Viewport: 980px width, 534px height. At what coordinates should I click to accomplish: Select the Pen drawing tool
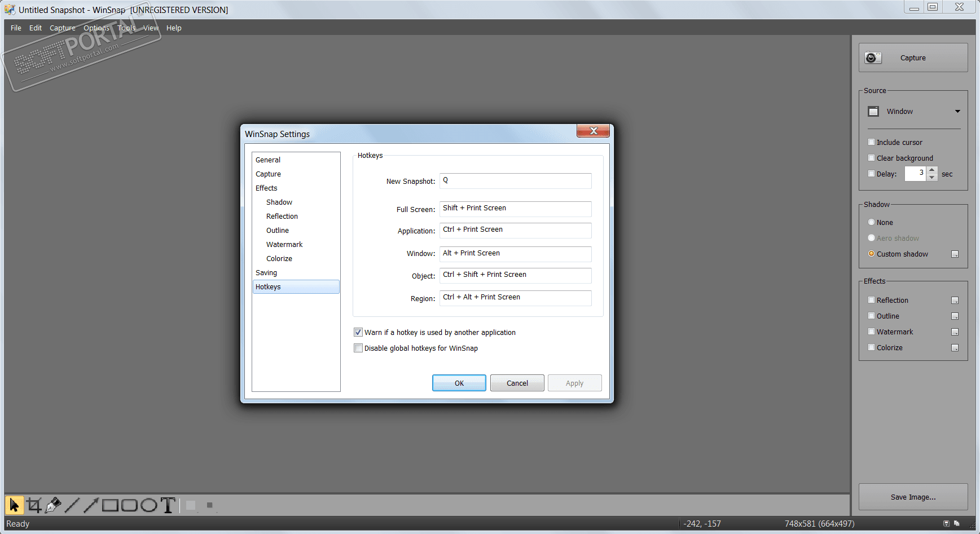53,505
